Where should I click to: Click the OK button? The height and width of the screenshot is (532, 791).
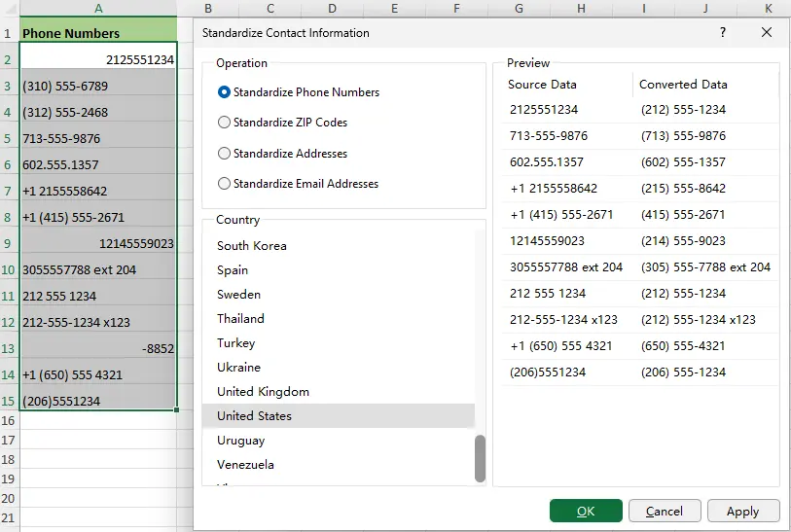(x=586, y=511)
